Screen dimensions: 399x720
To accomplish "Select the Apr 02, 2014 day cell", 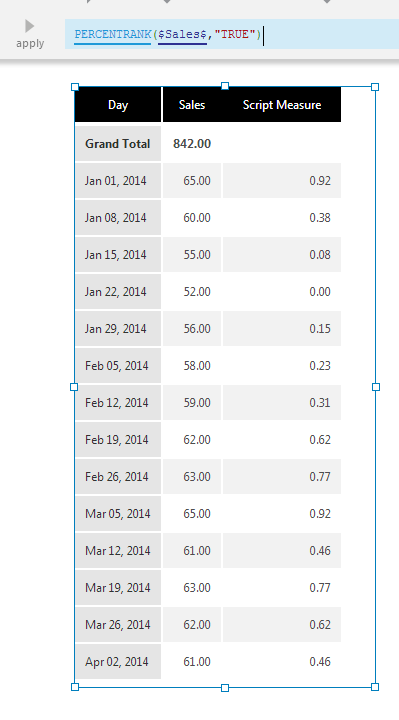I will (x=118, y=662).
